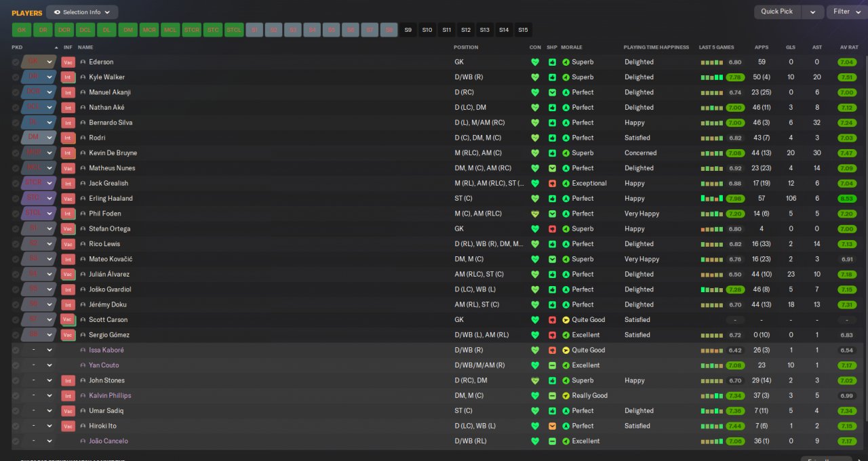Open the DM position dropdown for Rodri
This screenshot has height=461, width=868.
50,138
